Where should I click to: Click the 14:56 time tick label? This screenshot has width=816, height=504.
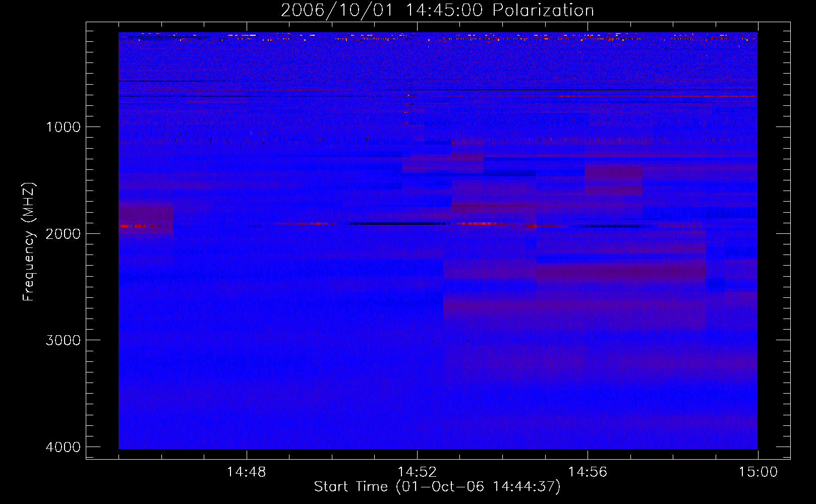point(588,472)
